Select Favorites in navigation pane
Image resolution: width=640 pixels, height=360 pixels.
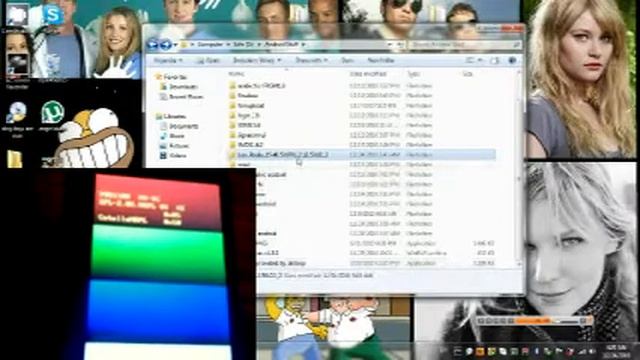pyautogui.click(x=171, y=77)
